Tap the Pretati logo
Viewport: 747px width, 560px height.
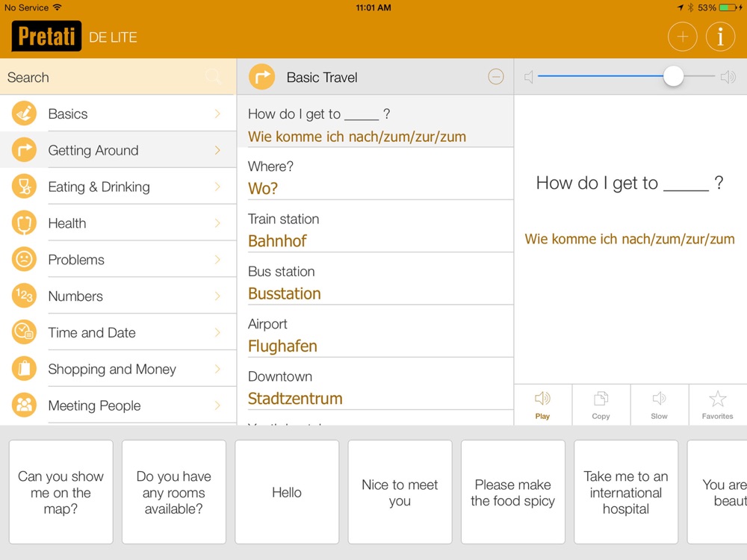[x=46, y=36]
